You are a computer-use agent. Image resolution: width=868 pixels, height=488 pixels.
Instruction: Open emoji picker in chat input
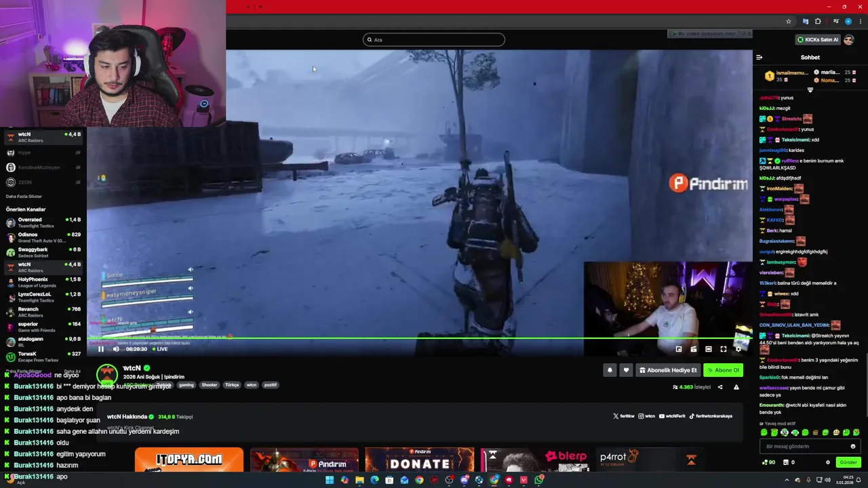(x=853, y=446)
